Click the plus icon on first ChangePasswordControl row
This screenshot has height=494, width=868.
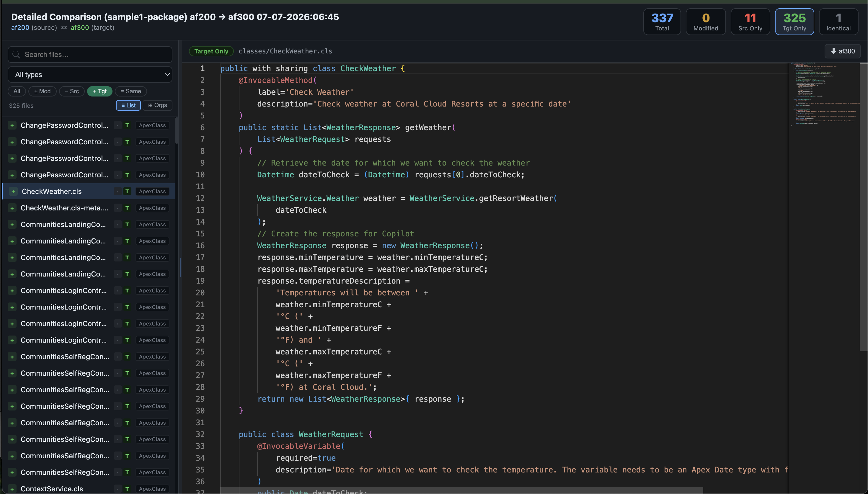point(12,125)
